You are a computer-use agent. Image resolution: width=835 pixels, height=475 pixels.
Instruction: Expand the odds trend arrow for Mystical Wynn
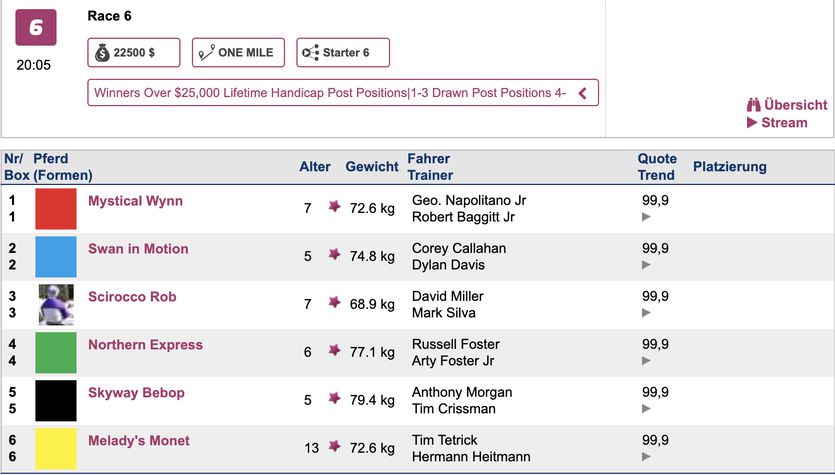646,216
